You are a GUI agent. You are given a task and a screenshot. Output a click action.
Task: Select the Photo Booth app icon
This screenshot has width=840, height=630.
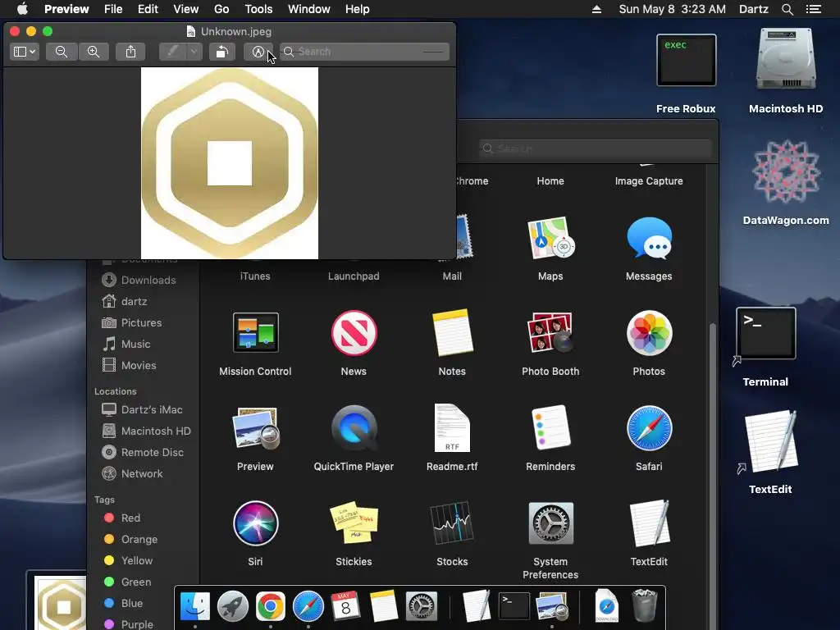[550, 333]
